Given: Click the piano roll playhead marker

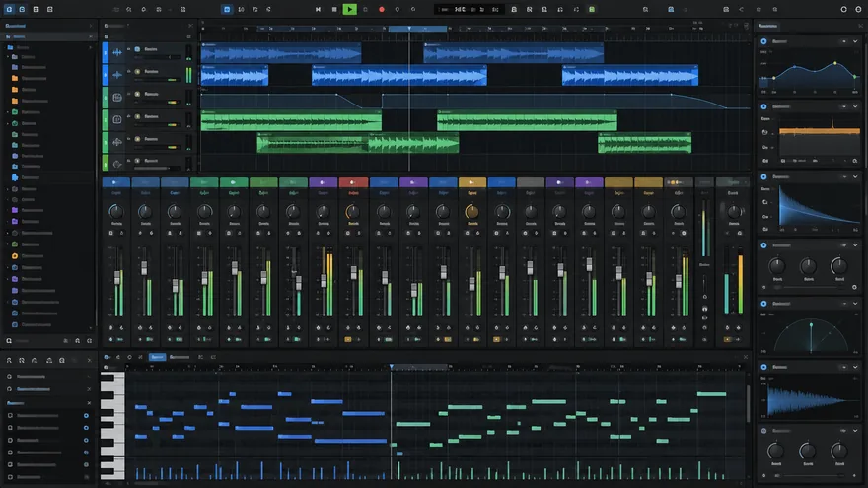Looking at the screenshot, I should point(392,367).
